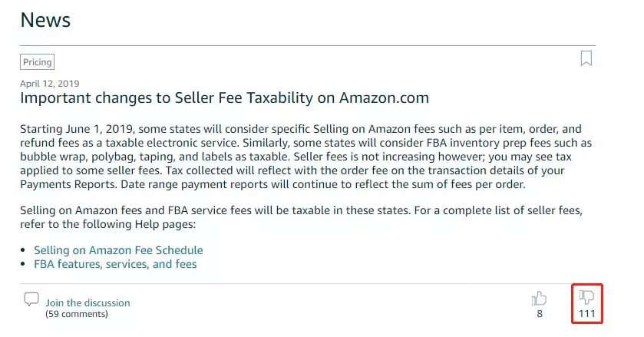Click the 59 comments count text
Image resolution: width=644 pixels, height=337 pixels.
tap(77, 314)
